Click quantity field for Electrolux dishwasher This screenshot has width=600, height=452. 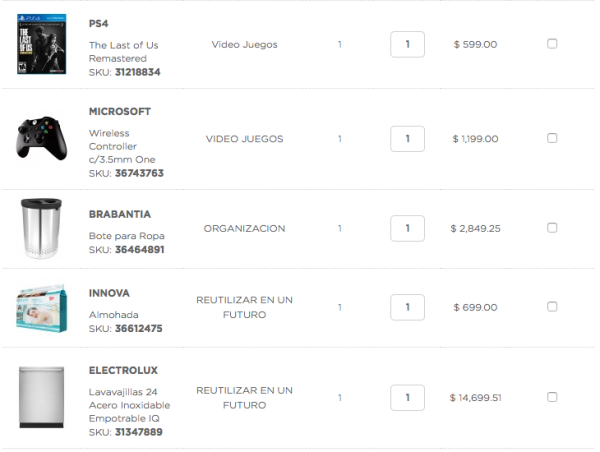[x=407, y=398]
